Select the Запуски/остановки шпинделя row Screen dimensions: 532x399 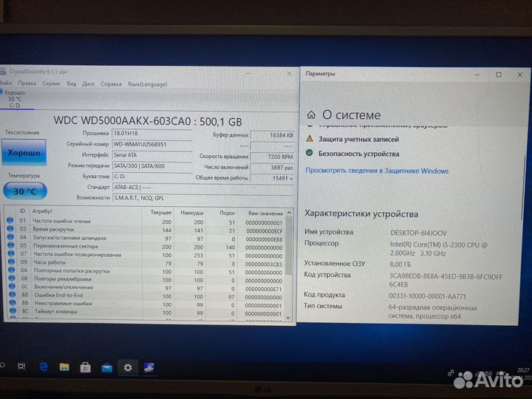146,239
